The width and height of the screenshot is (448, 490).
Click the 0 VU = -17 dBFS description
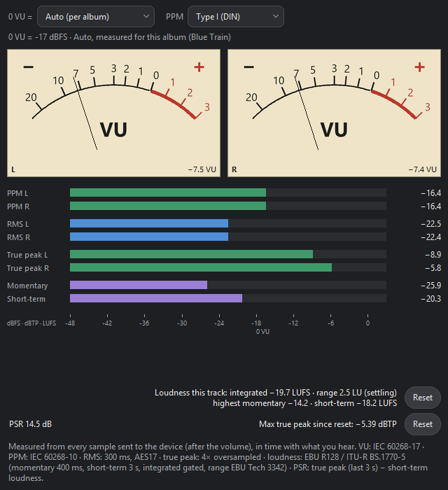pyautogui.click(x=119, y=37)
